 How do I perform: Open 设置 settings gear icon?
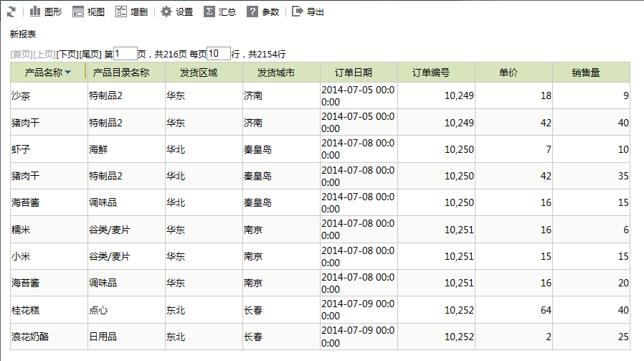click(166, 12)
